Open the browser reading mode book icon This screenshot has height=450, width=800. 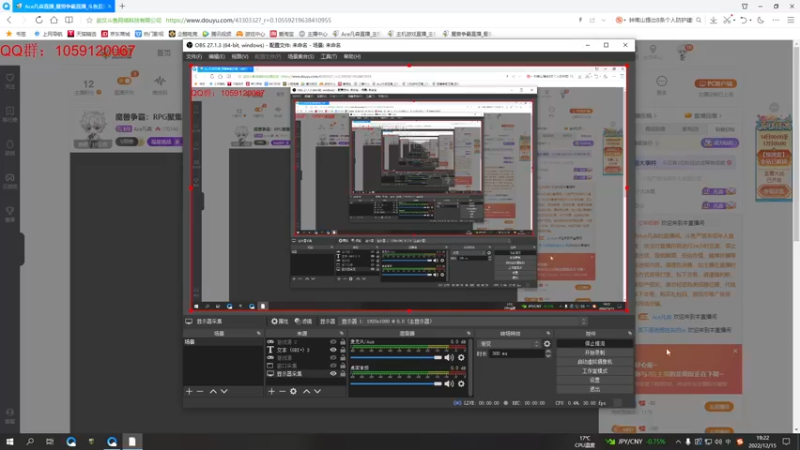(69, 20)
